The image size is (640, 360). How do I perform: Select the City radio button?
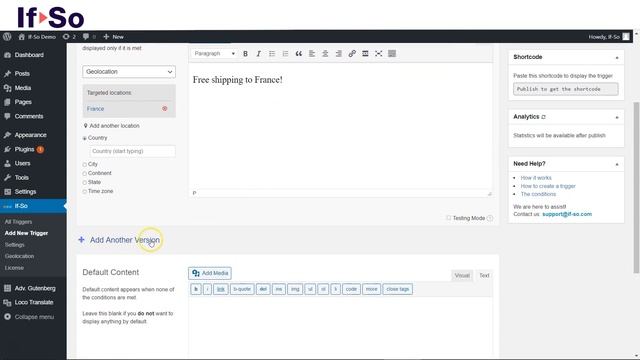coord(84,164)
